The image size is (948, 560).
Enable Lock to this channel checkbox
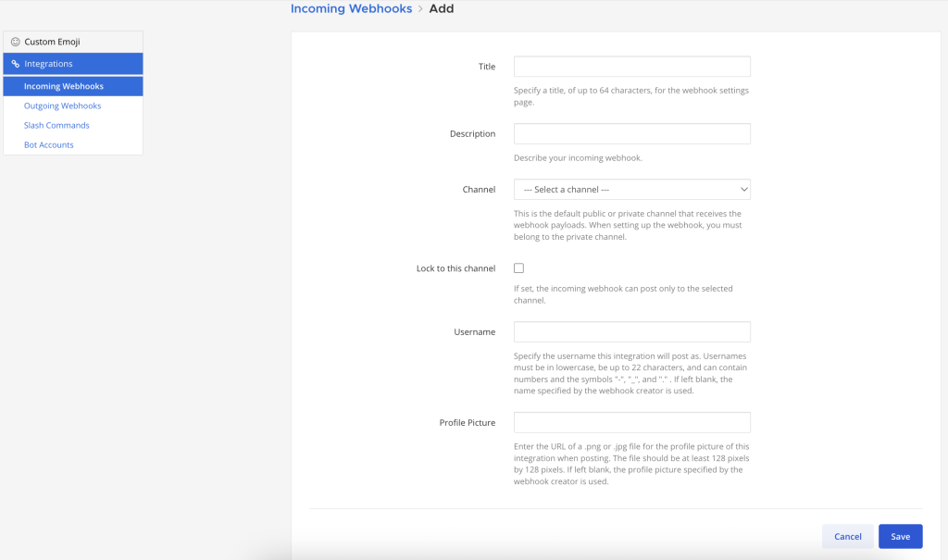518,268
